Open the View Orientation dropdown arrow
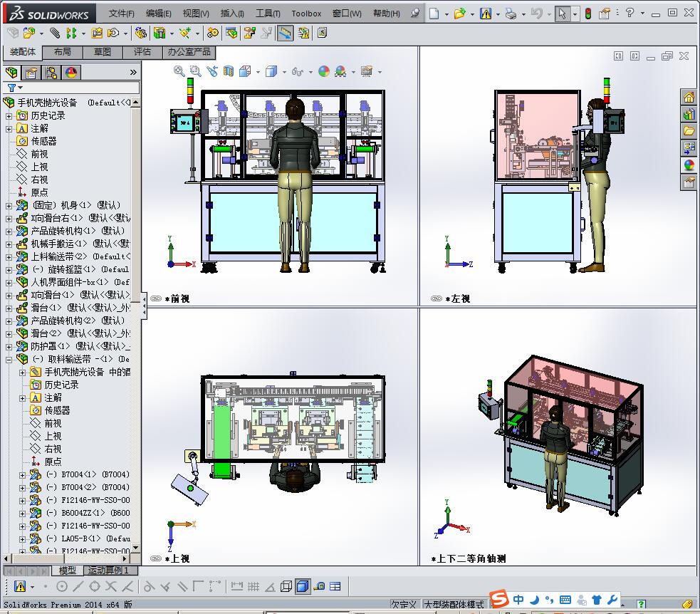The width and height of the screenshot is (700, 614). [258, 71]
